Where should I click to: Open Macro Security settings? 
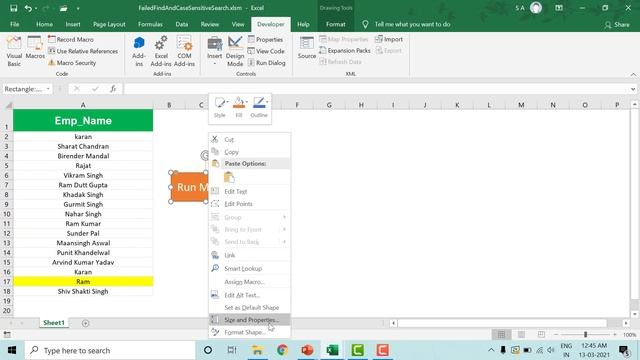tap(72, 63)
